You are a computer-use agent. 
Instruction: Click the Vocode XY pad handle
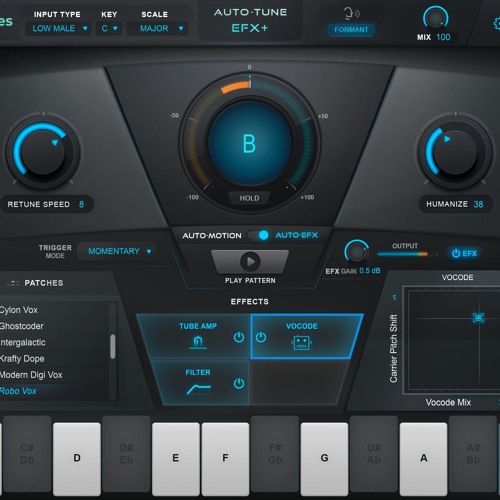[x=478, y=317]
